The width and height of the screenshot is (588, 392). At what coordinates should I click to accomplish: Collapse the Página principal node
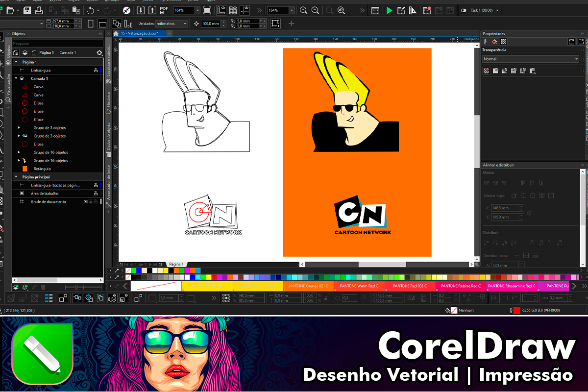point(16,177)
